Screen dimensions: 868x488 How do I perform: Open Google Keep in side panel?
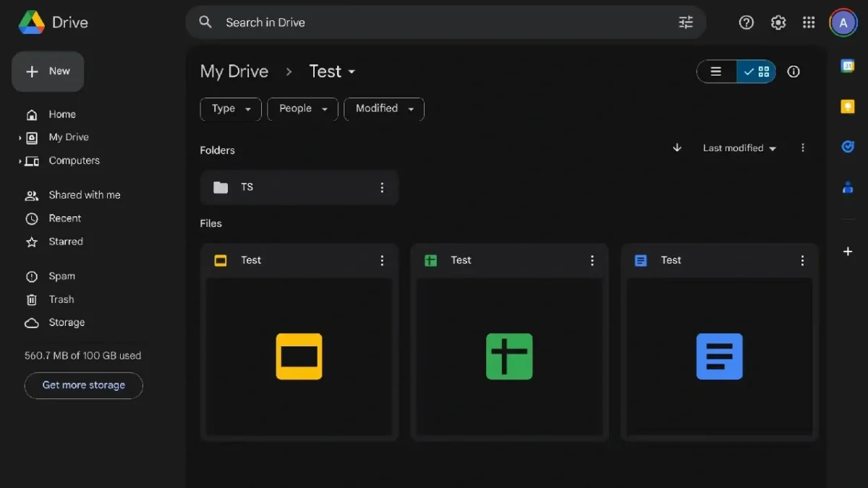tap(848, 106)
